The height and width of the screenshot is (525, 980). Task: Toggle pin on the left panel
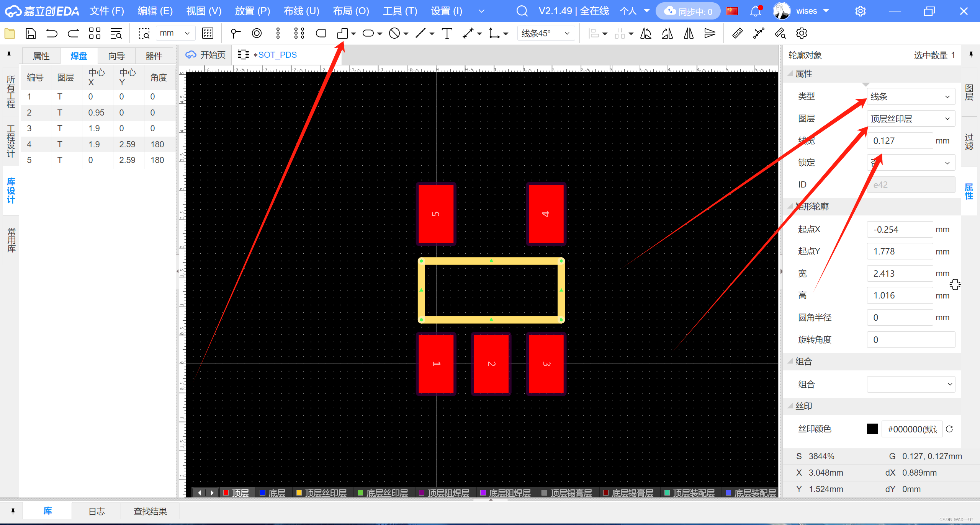click(x=9, y=55)
